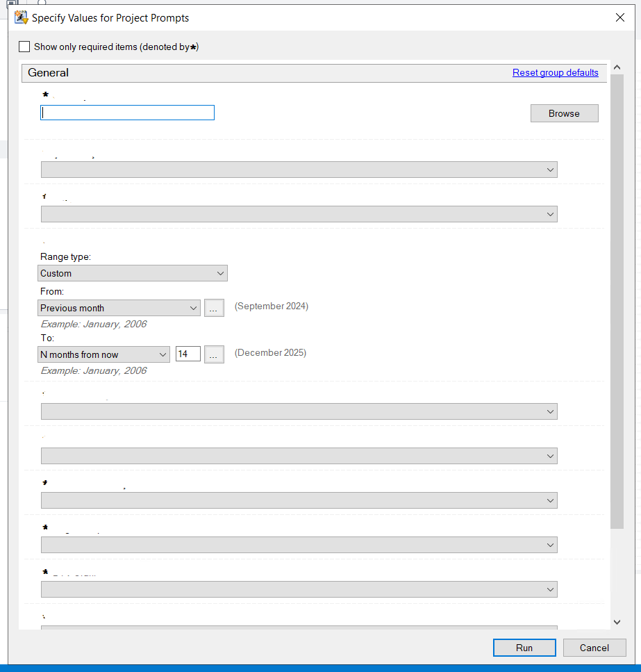Click inside the required text field at top
641x672 pixels.
(x=127, y=112)
